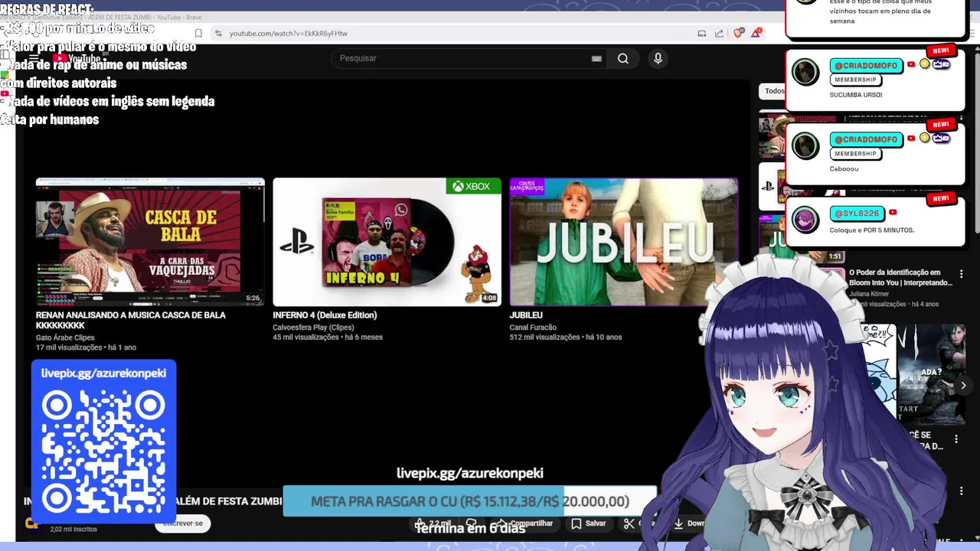The width and height of the screenshot is (980, 551).
Task: Click the Compartilhar share button
Action: point(524,523)
